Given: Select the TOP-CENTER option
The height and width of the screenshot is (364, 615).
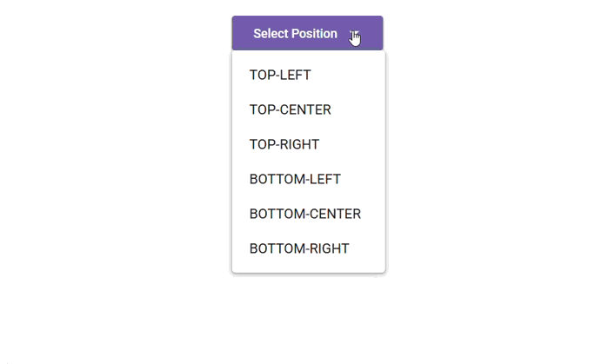Looking at the screenshot, I should coord(290,110).
